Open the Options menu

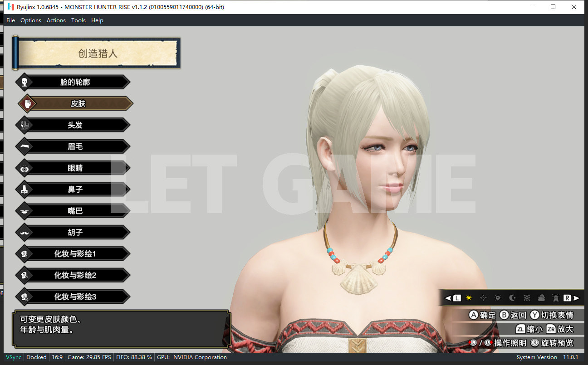coord(31,20)
